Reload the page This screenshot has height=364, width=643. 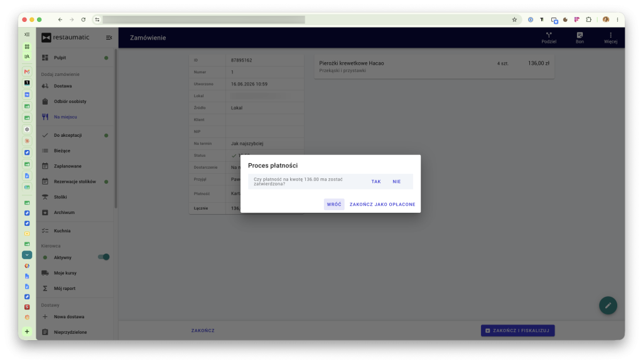[84, 19]
